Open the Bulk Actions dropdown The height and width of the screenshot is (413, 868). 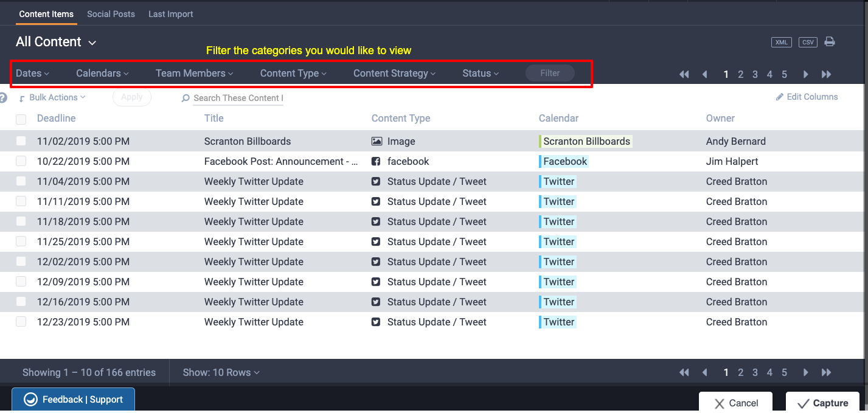(53, 97)
